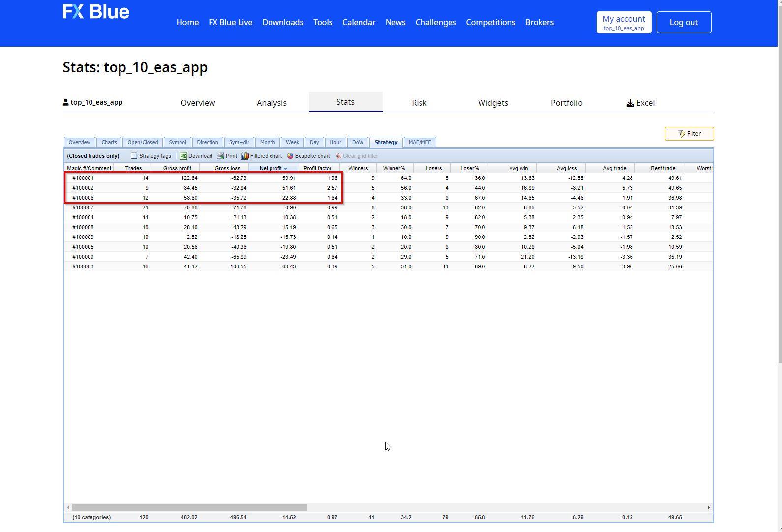Open Calendar in the top navigation
This screenshot has height=532, width=782.
point(359,22)
